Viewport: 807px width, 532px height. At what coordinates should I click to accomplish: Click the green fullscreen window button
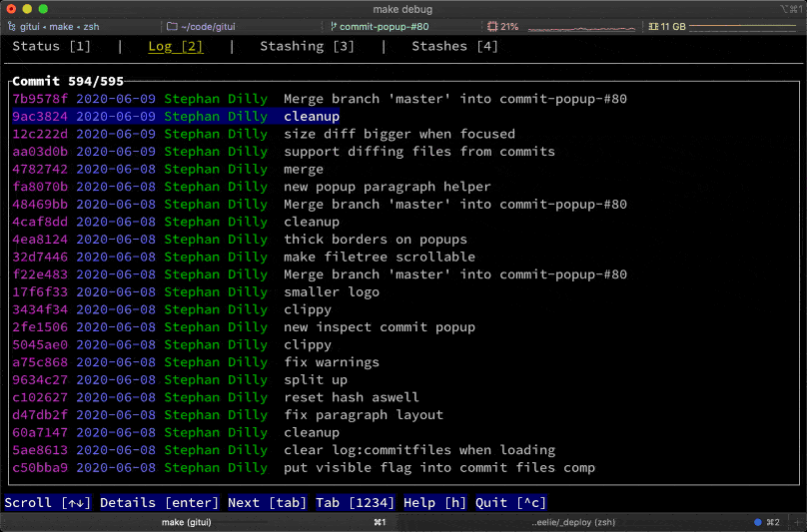point(43,9)
